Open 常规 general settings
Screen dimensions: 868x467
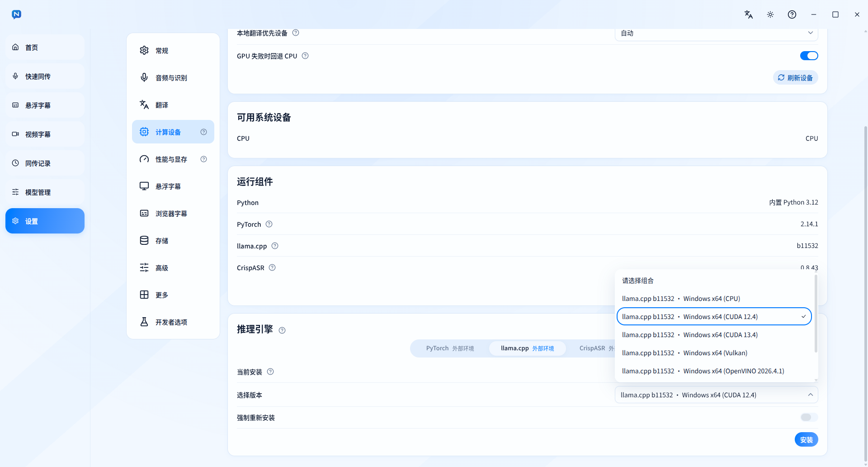(173, 51)
